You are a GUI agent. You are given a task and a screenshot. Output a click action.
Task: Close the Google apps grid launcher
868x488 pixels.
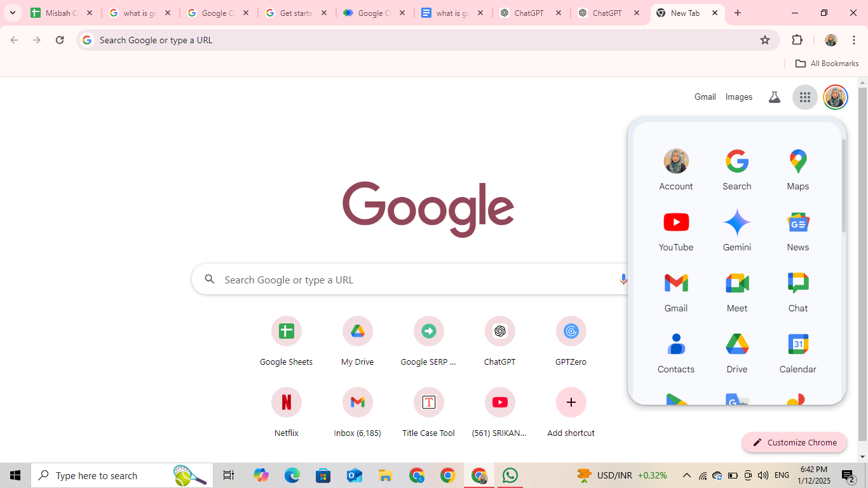pos(805,97)
